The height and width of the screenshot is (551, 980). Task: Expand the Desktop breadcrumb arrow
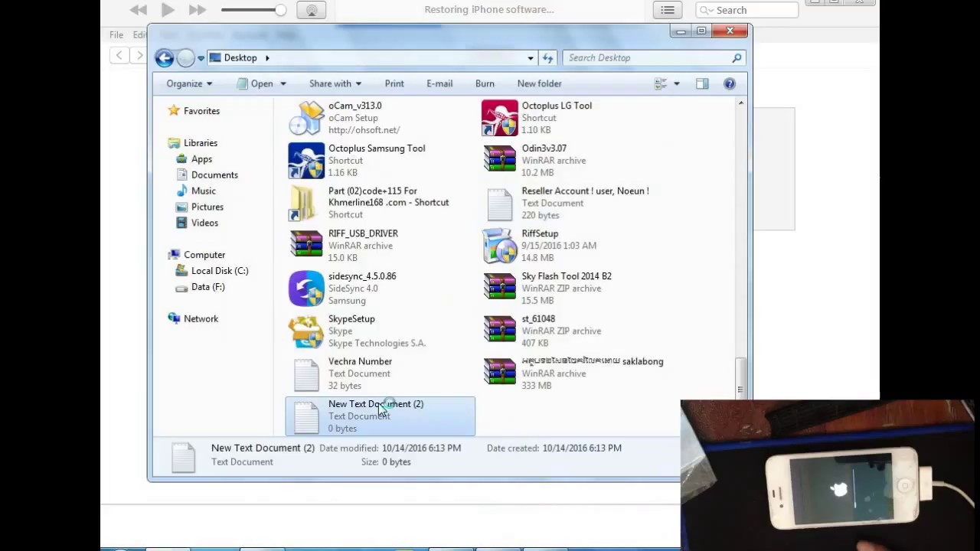tap(267, 57)
